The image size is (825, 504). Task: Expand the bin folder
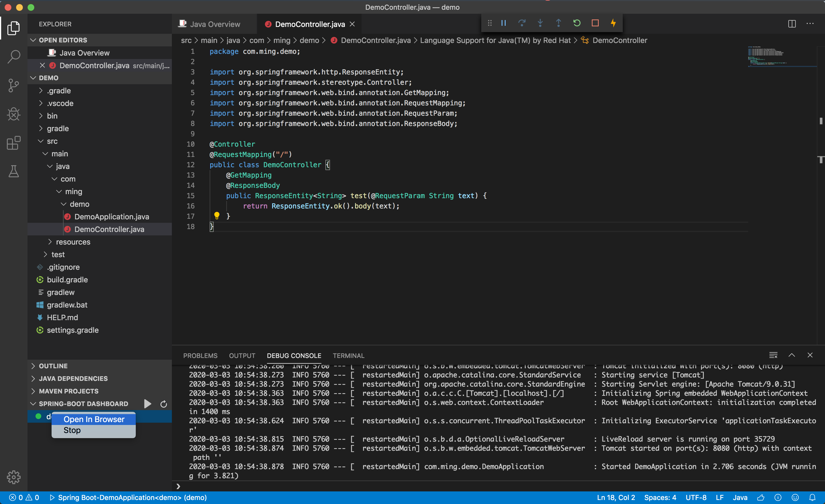pyautogui.click(x=41, y=116)
